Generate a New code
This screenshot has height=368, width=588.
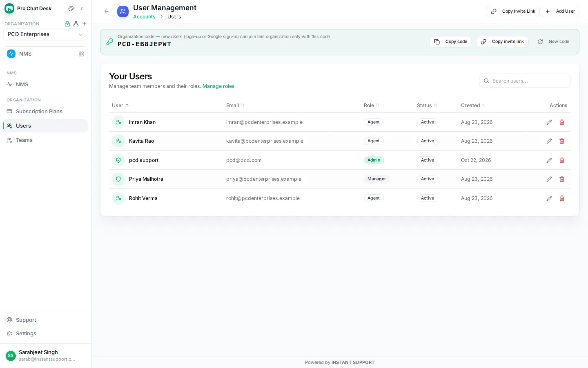pos(553,42)
